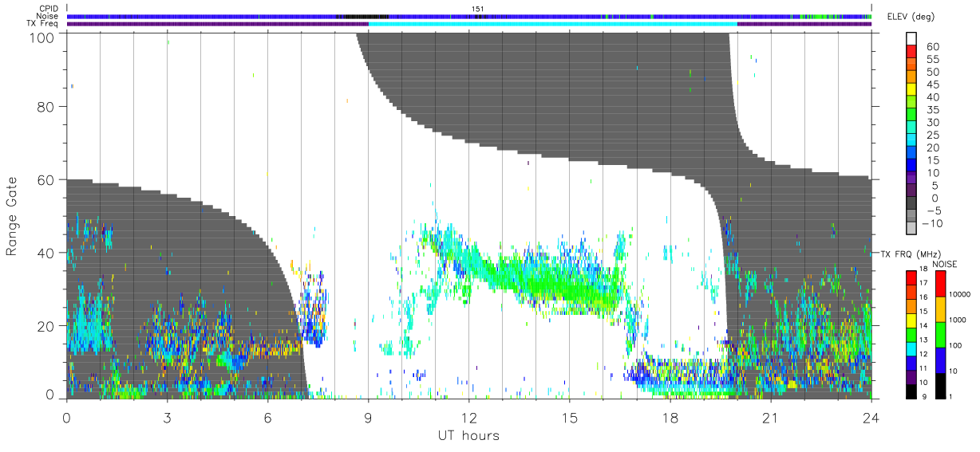Click the TX Freq row label

[x=42, y=23]
